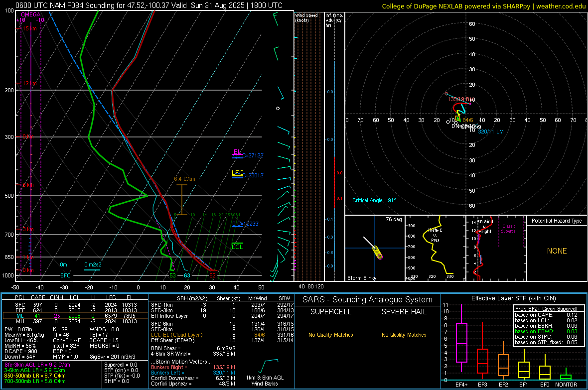Select the Sfc-3km AGL LR = 9.2 C/km line
Image resolution: width=588 pixels, height=390 pixels.
click(x=37, y=365)
